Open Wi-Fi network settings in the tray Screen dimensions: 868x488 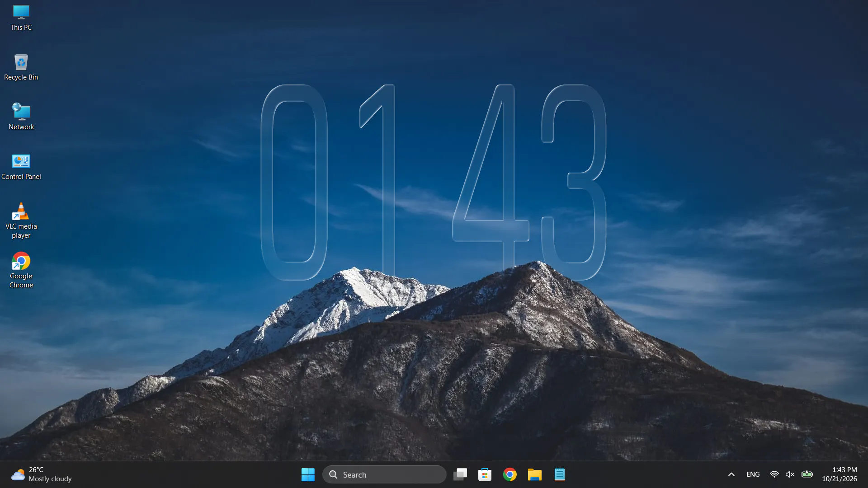[x=774, y=474]
